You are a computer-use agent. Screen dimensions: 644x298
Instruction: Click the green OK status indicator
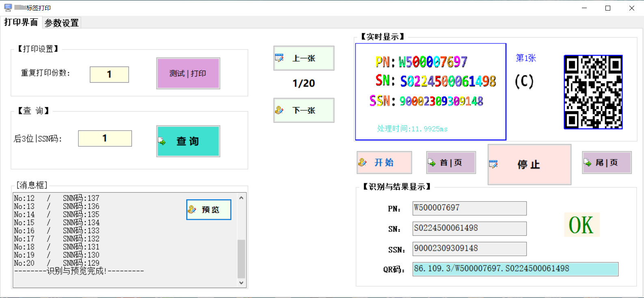click(581, 225)
